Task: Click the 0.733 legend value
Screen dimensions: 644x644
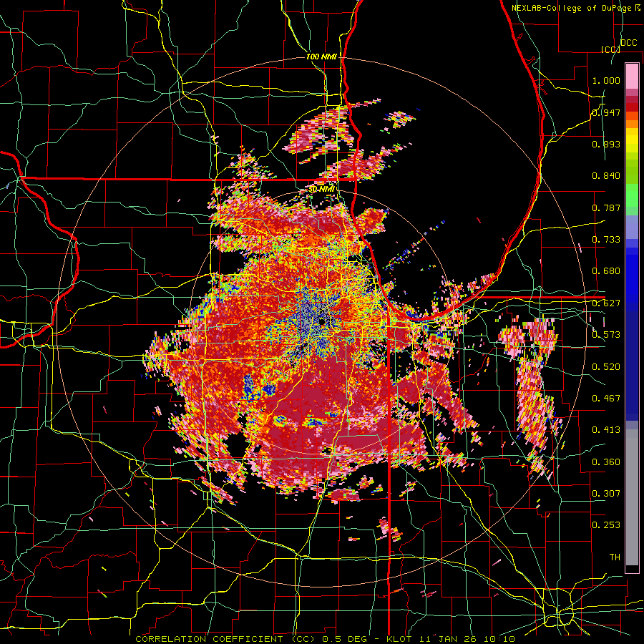Action: click(x=606, y=240)
